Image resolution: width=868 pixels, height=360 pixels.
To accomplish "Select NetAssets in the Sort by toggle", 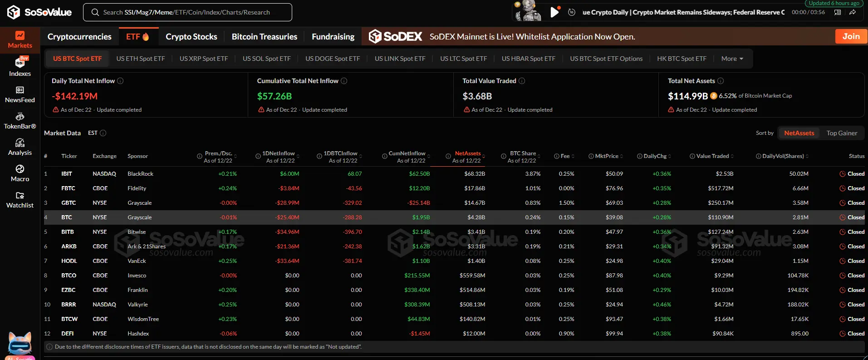I will (x=799, y=133).
